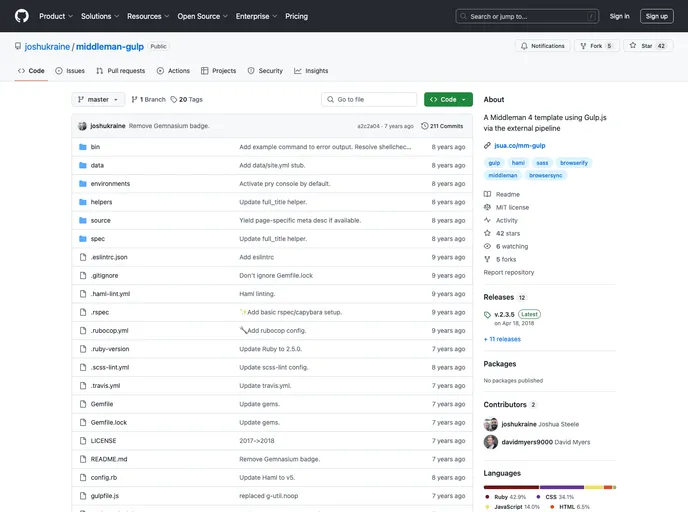Expand the Enterprise menu
688x512 pixels.
256,16
